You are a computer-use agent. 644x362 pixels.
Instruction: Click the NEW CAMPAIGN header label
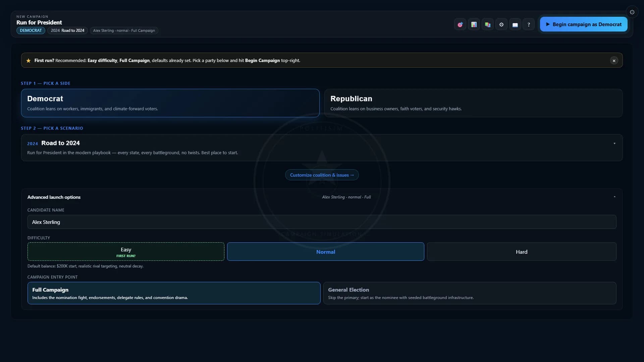pos(32,16)
